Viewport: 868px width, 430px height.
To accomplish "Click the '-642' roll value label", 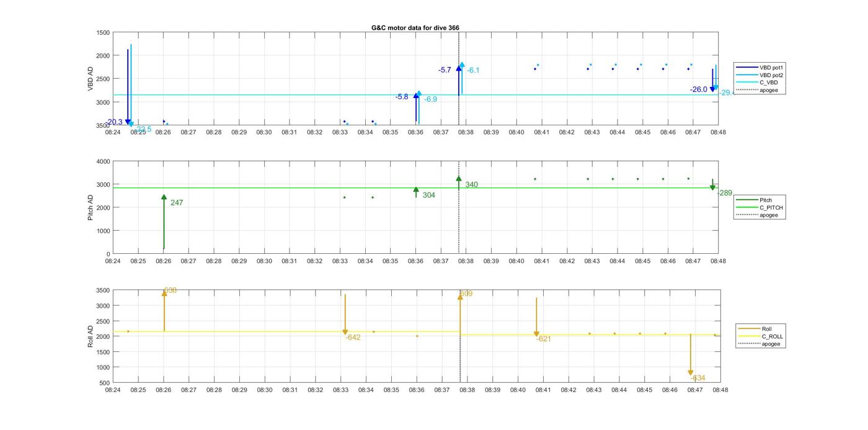I will [353, 338].
